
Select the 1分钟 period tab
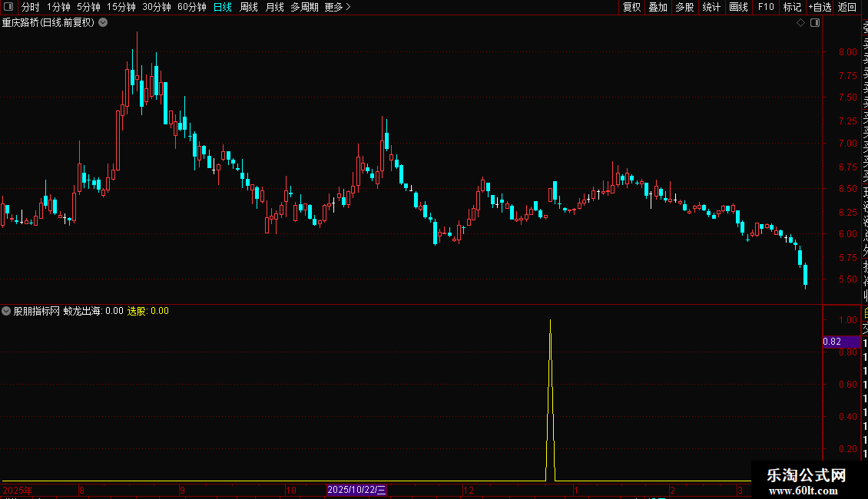(58, 7)
